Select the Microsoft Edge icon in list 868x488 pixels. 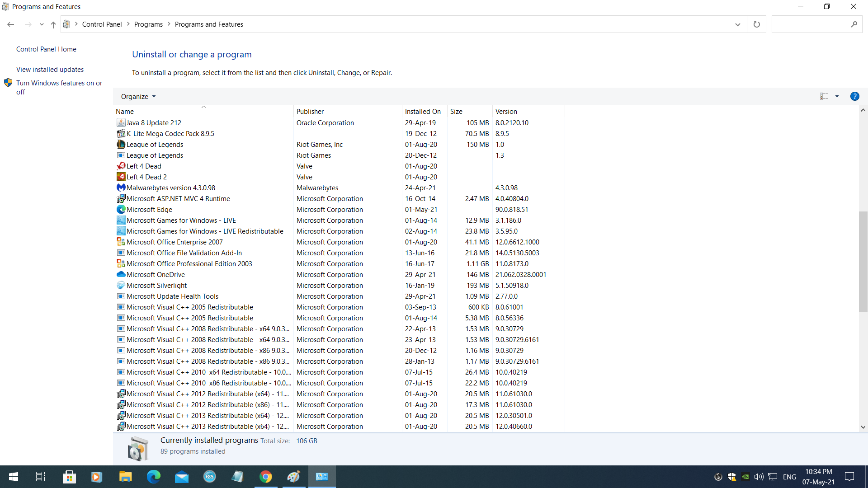click(x=121, y=209)
